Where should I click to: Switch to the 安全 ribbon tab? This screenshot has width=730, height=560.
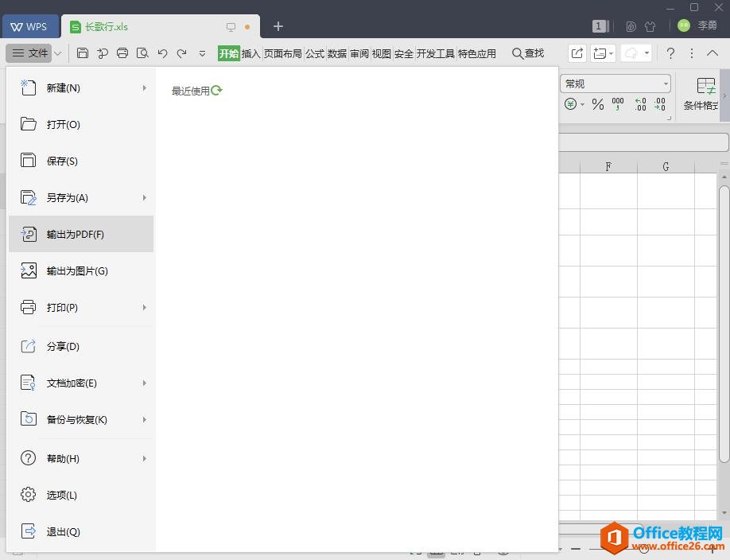404,53
